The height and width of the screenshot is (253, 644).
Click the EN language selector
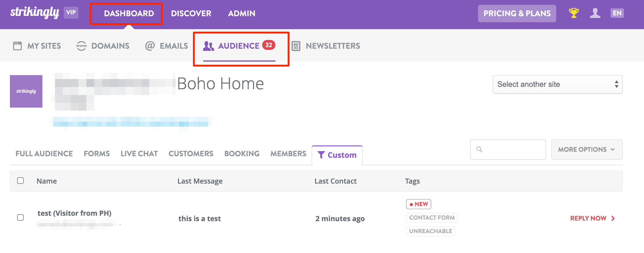[x=617, y=13]
